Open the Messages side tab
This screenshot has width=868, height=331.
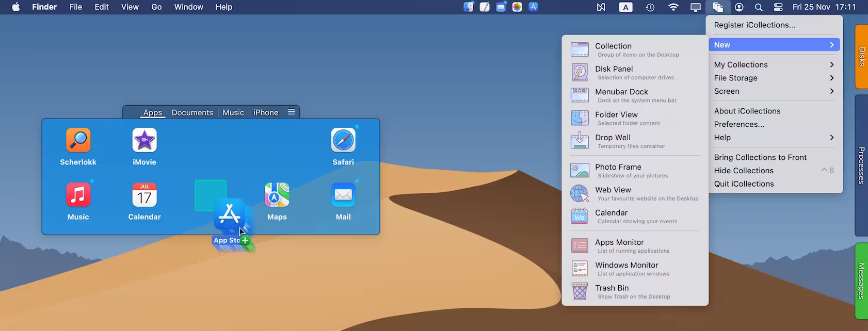(x=861, y=281)
